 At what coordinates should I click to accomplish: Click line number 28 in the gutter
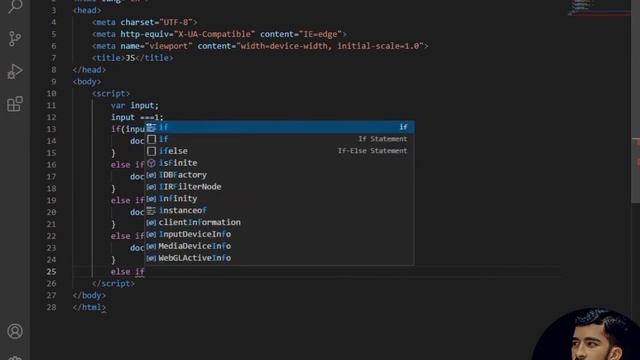point(51,307)
